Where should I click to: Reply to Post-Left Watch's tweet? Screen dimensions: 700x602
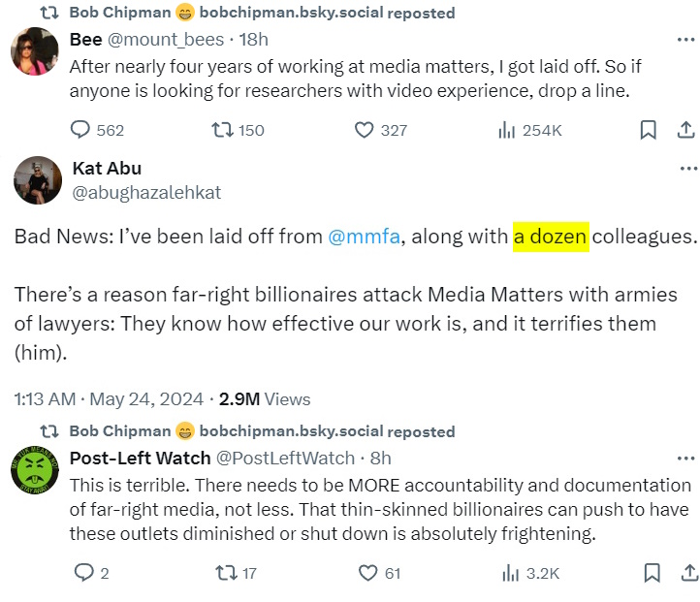point(82,573)
